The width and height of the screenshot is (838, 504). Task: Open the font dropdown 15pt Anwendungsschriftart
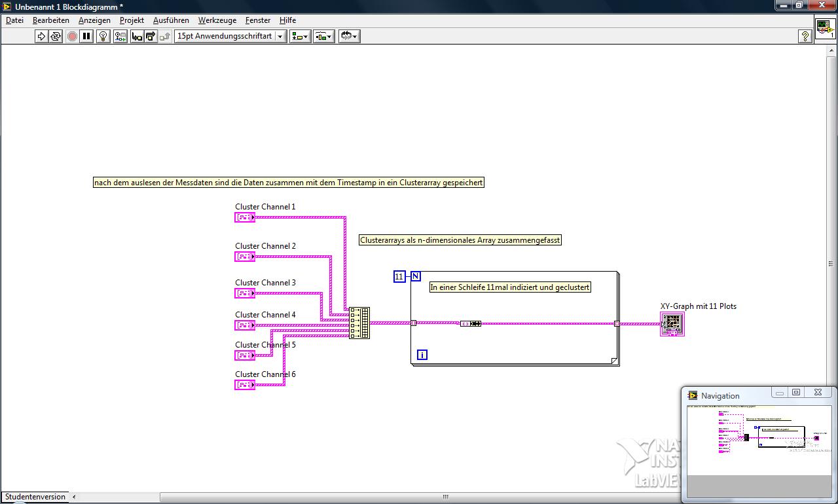coord(230,37)
